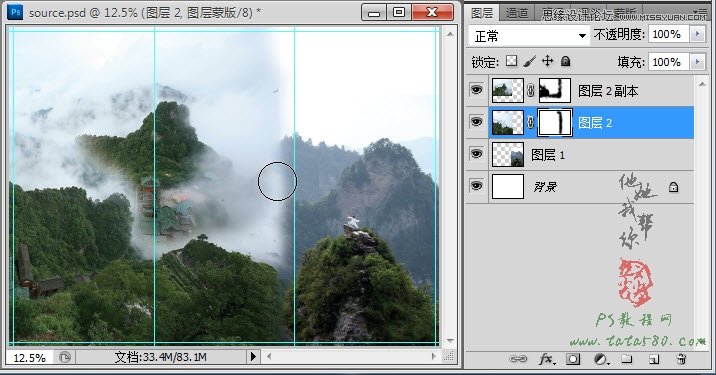
Task: Toggle mask link on 图层 2 副本
Action: [531, 90]
